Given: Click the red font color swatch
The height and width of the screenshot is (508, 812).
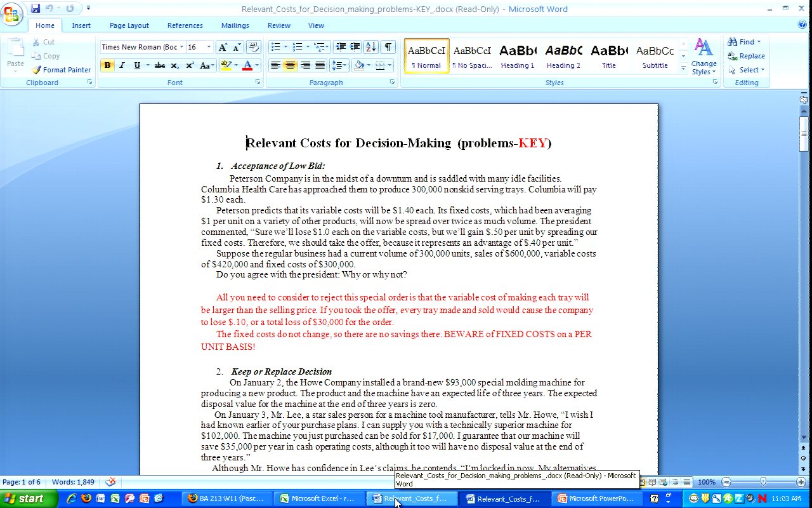Looking at the screenshot, I should (x=247, y=65).
